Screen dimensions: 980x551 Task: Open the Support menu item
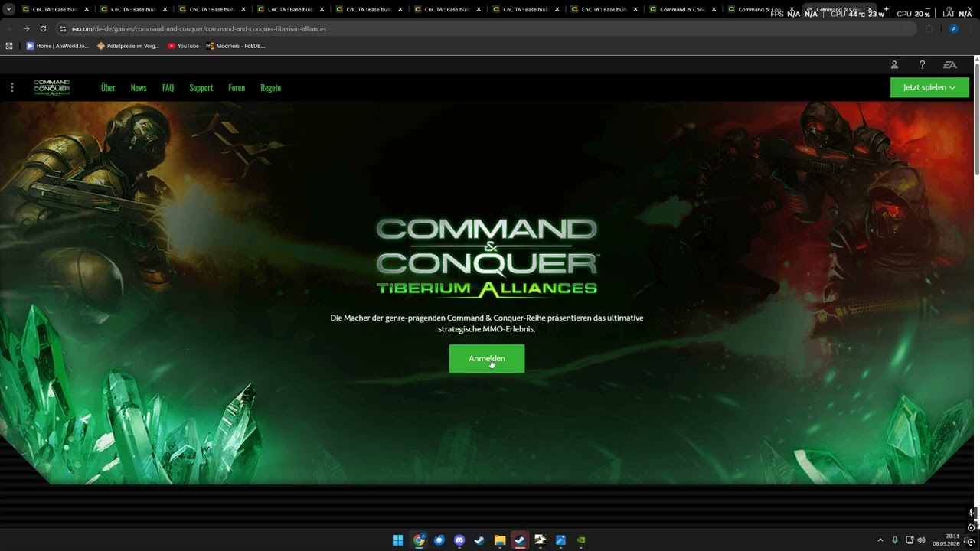[x=201, y=87]
